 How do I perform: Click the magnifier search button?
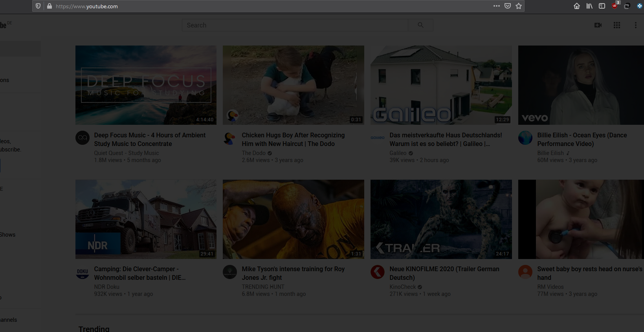click(420, 25)
